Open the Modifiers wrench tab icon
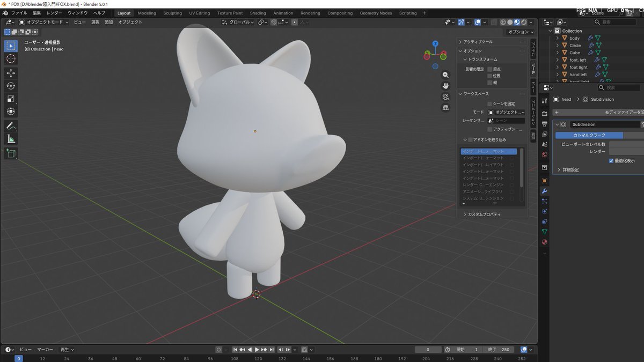The width and height of the screenshot is (644, 362). pyautogui.click(x=544, y=191)
